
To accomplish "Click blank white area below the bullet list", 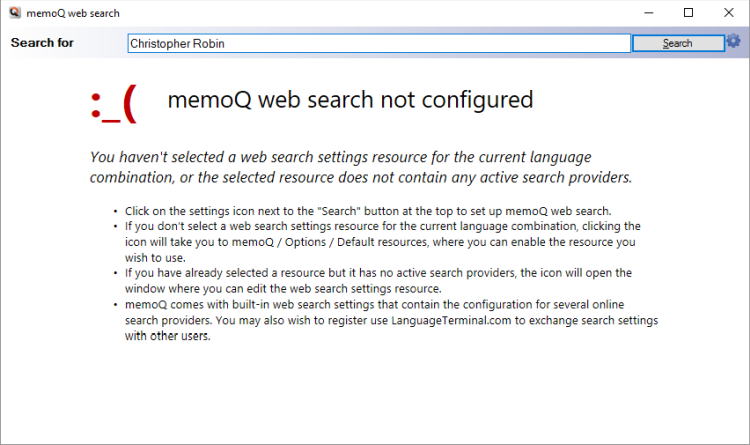I will pyautogui.click(x=375, y=395).
